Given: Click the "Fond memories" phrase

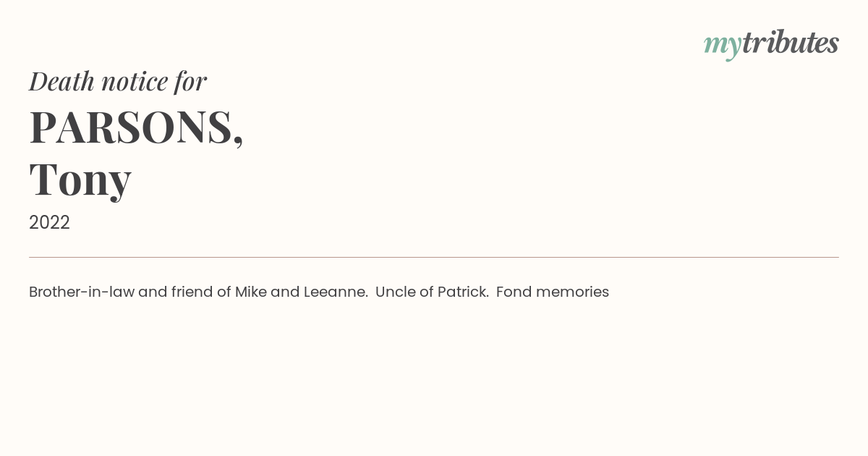Looking at the screenshot, I should click(x=553, y=292).
